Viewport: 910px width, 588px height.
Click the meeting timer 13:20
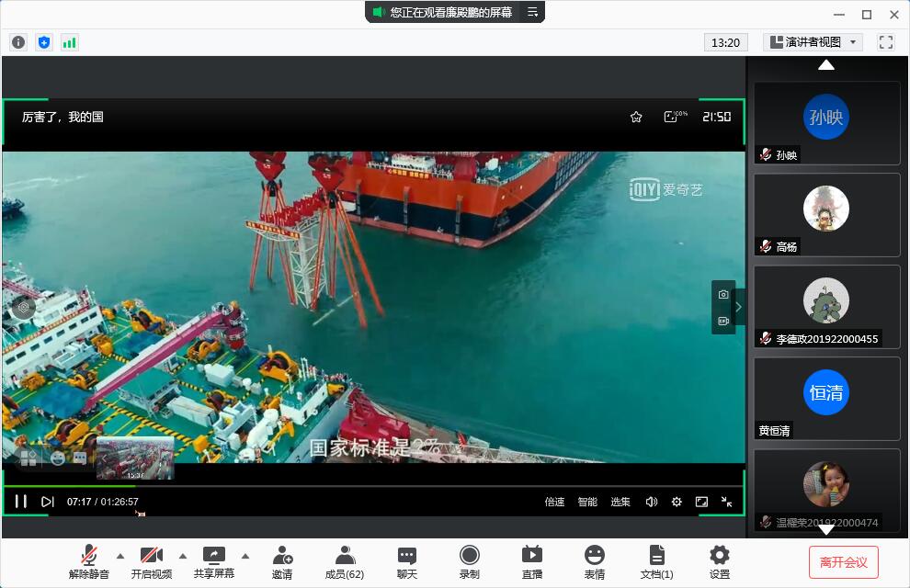point(725,42)
